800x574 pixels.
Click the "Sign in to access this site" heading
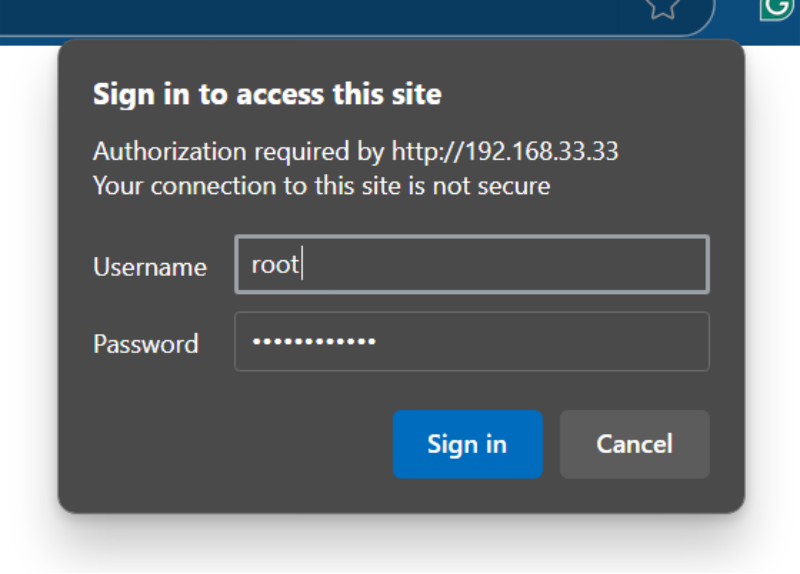coord(267,95)
